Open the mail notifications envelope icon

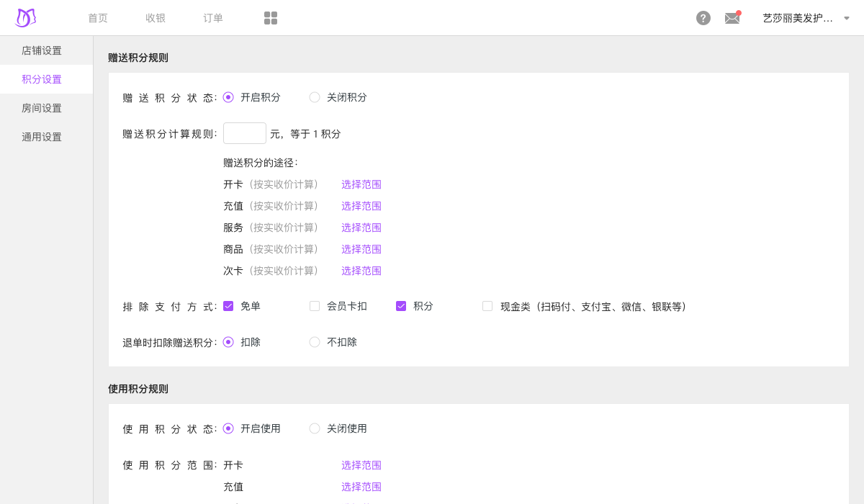[732, 18]
